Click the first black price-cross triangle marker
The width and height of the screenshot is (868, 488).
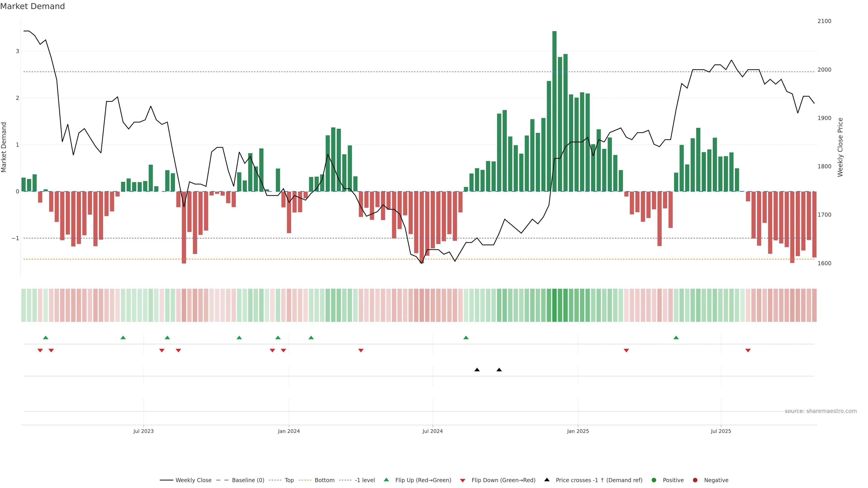click(x=477, y=370)
